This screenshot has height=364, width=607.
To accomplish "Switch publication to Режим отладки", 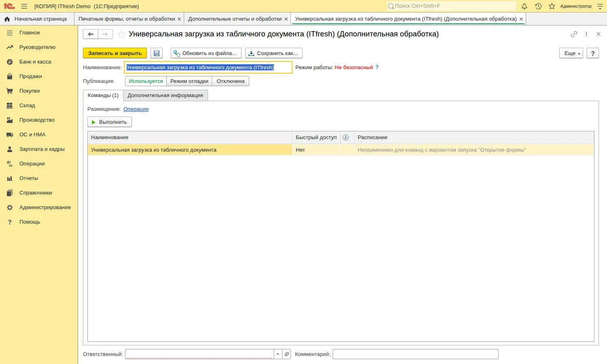I will 189,81.
